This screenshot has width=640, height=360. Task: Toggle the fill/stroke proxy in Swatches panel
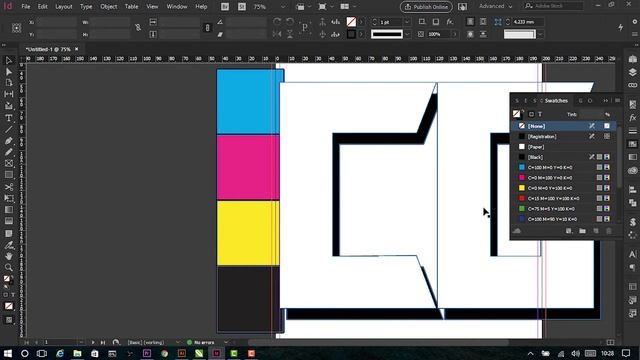[517, 114]
